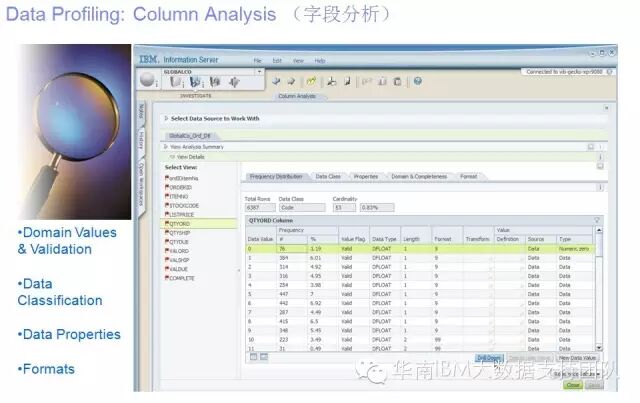Click the greyed button beside Close

tap(593, 385)
